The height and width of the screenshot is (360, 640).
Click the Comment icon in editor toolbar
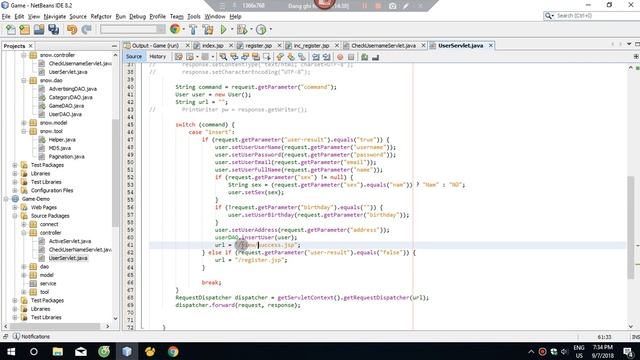click(364, 57)
